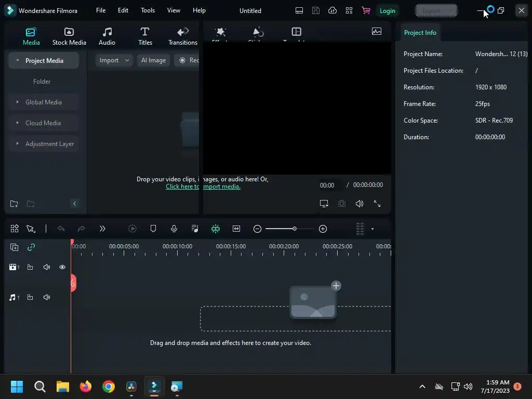The width and height of the screenshot is (532, 399).
Task: Lock audio track 1
Action: [30, 297]
